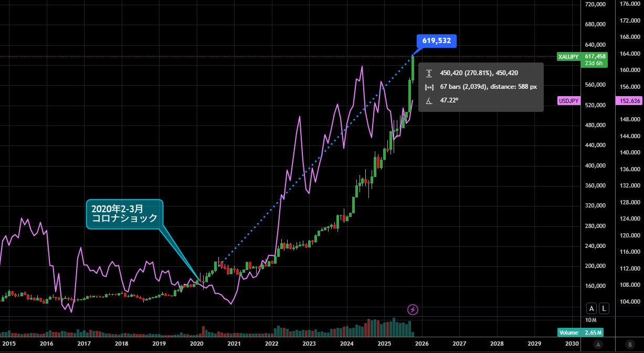
Task: Click the 2.65M volume value tag
Action: [x=592, y=333]
